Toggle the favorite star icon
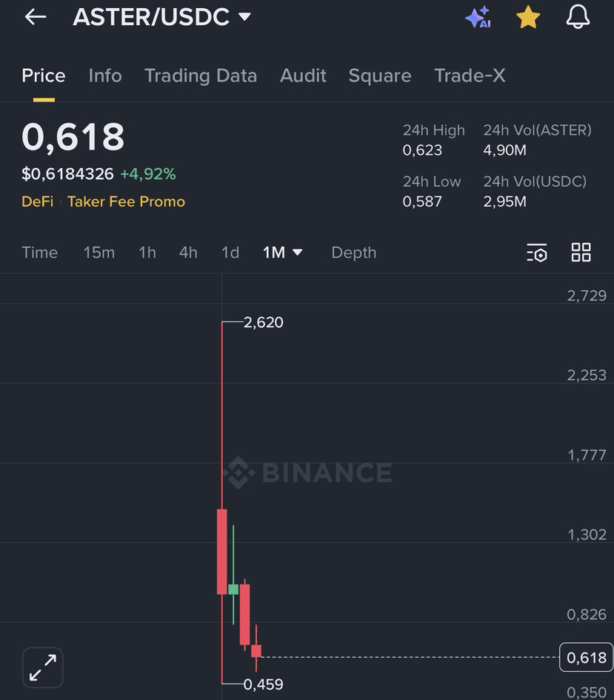This screenshot has width=614, height=700. 528,17
